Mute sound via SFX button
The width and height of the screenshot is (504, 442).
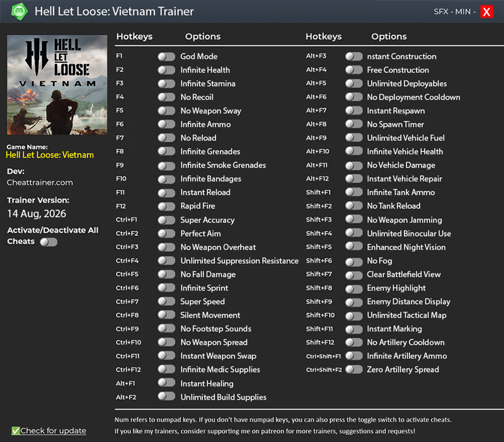point(440,11)
